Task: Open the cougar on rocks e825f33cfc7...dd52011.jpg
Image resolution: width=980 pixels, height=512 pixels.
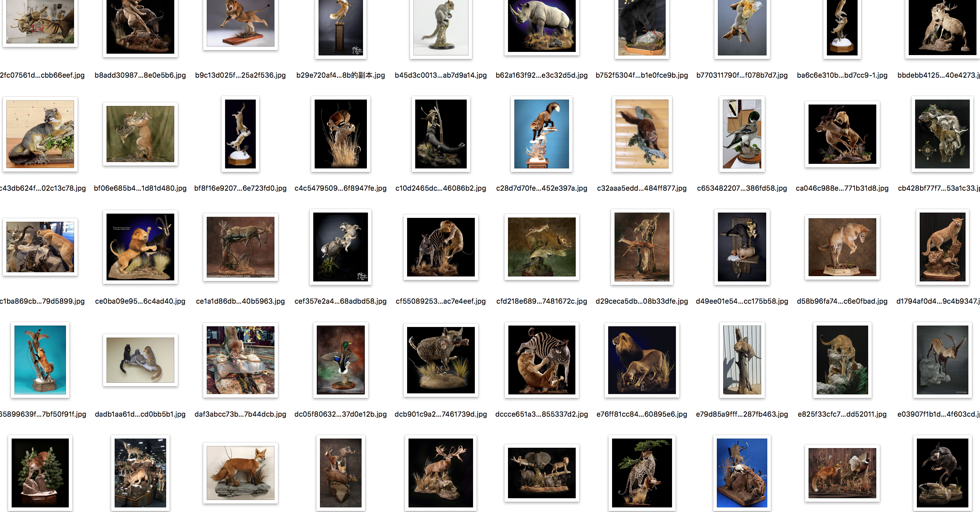Action: (842, 360)
